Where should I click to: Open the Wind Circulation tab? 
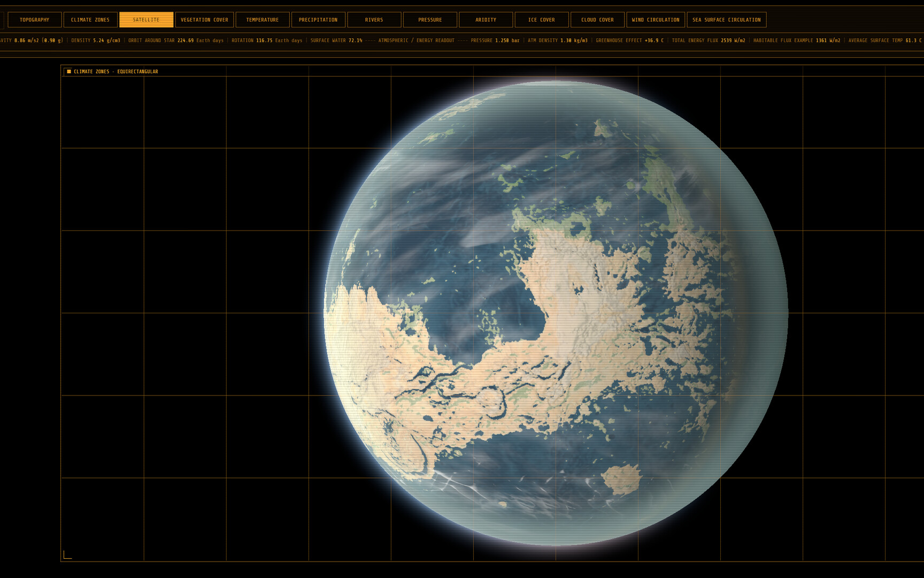tap(656, 20)
